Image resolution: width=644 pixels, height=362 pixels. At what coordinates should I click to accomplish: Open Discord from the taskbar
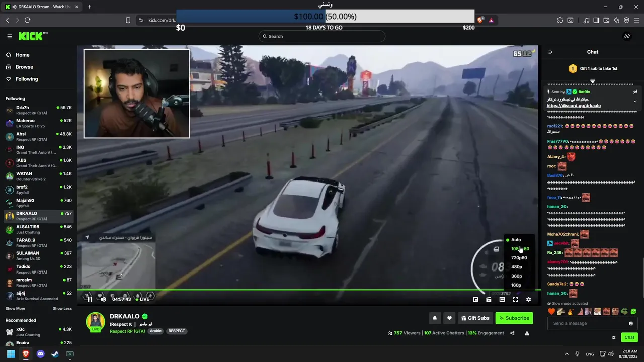[40, 354]
